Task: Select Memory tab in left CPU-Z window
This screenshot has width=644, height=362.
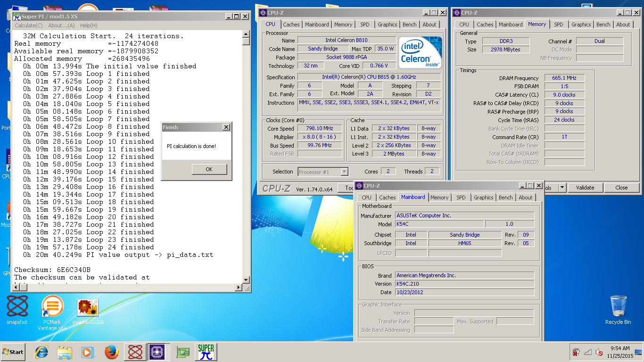Action: point(343,25)
